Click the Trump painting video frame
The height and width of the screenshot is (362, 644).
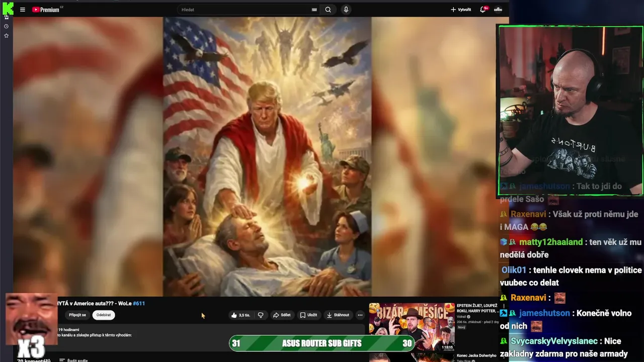267,157
